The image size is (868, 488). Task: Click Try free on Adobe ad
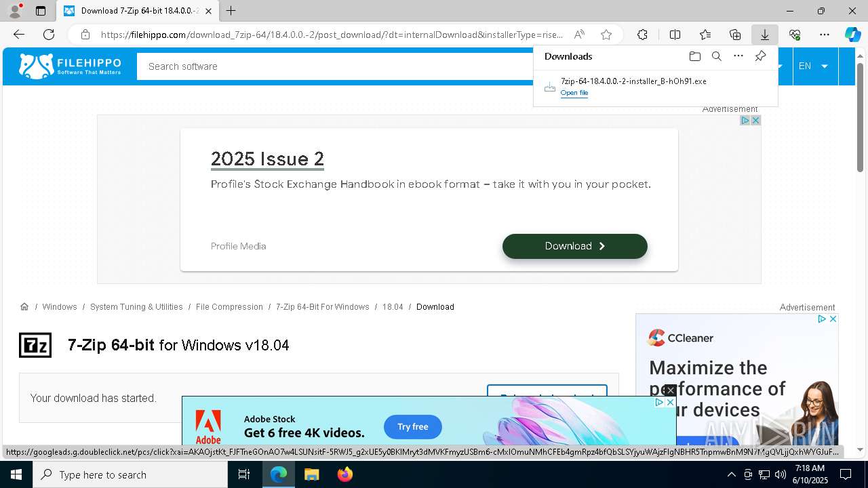click(413, 427)
